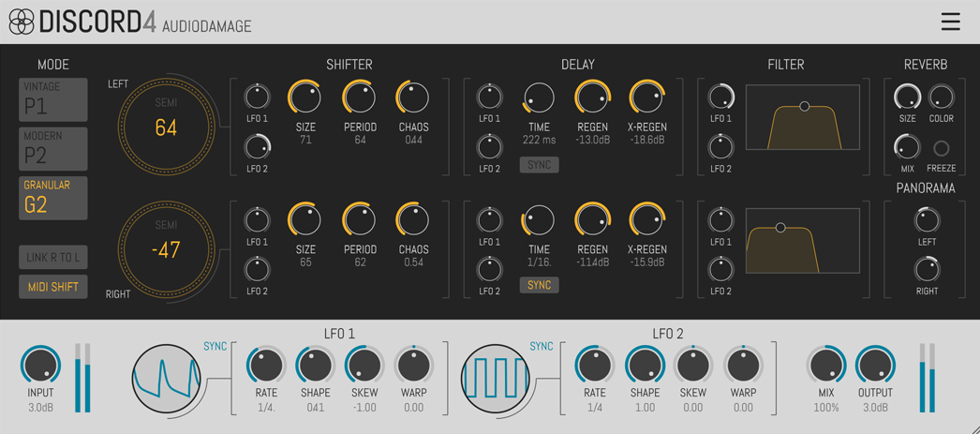
Task: Enable SYNC for the top delay
Action: (x=539, y=165)
